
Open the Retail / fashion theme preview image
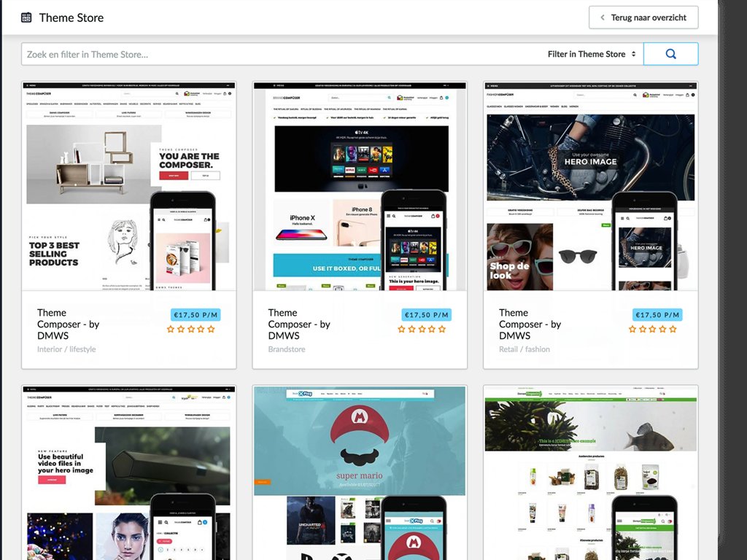click(x=591, y=186)
